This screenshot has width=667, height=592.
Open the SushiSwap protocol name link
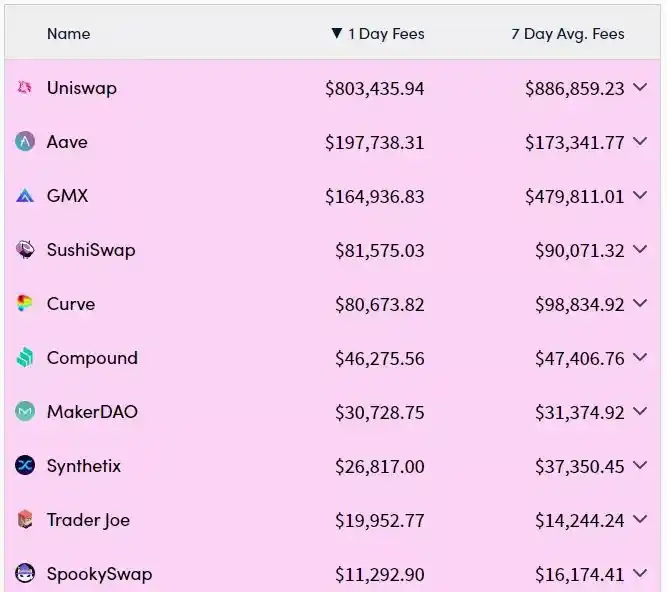click(x=91, y=250)
